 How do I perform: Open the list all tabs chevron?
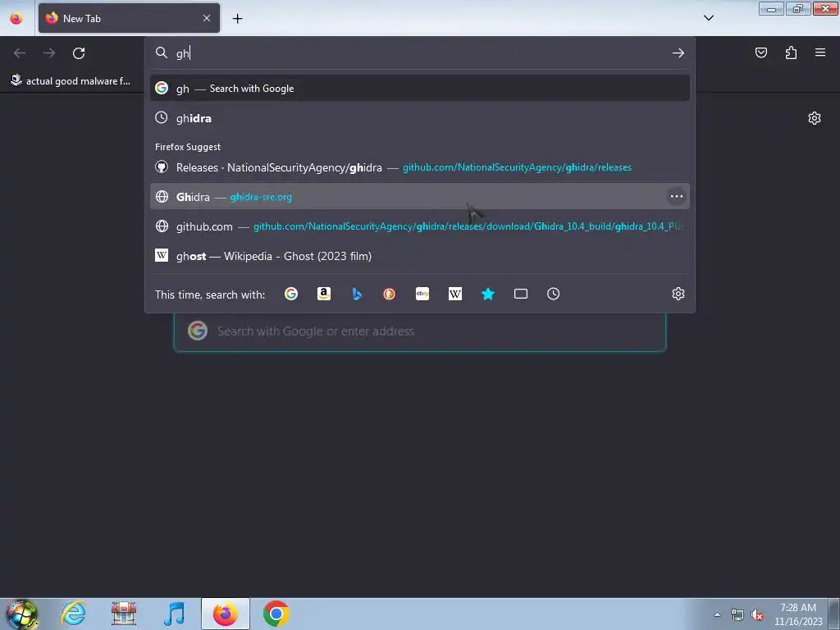(x=708, y=18)
